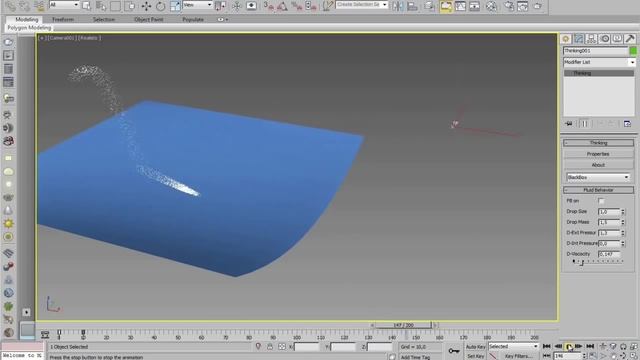Viewport: 640px width, 360px height.
Task: Select the Thinking entry in modifier stack
Action: 599,73
